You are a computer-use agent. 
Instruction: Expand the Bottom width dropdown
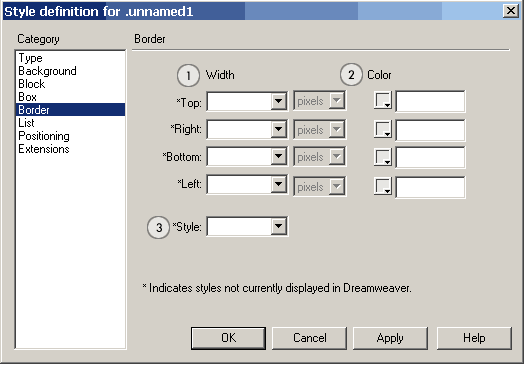click(x=279, y=156)
